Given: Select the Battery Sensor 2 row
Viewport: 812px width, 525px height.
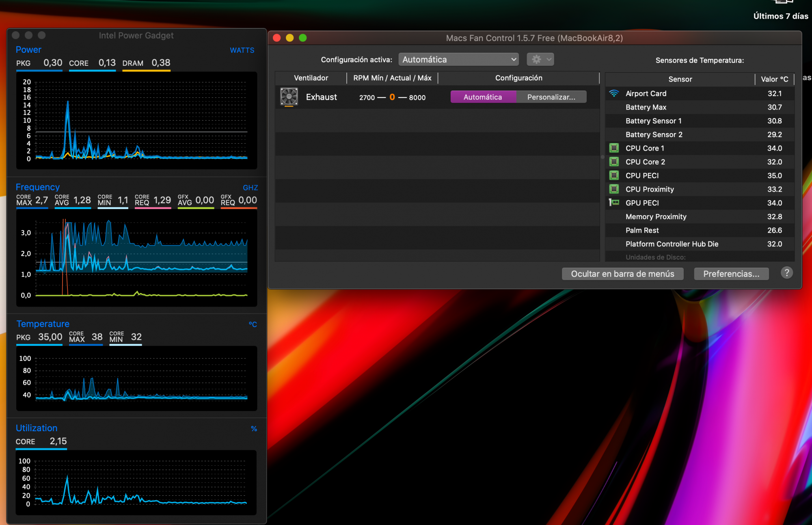Looking at the screenshot, I should click(x=700, y=134).
